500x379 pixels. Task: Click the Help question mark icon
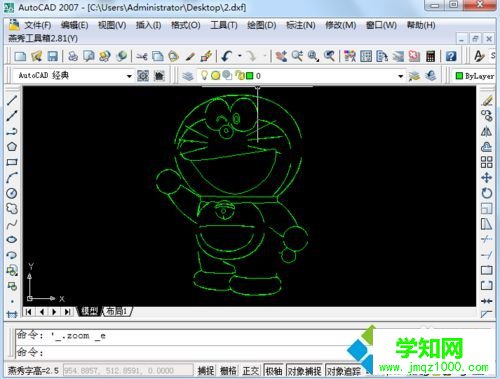451,56
